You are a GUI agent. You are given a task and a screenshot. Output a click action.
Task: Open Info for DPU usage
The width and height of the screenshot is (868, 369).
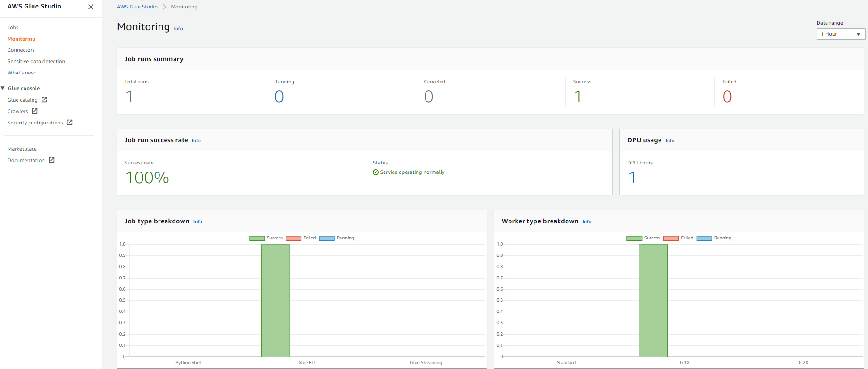point(670,141)
